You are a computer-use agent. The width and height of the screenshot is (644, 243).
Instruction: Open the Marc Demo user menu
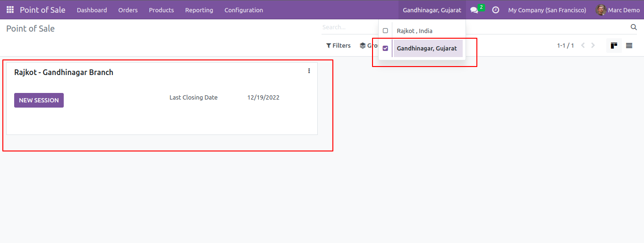(x=618, y=10)
